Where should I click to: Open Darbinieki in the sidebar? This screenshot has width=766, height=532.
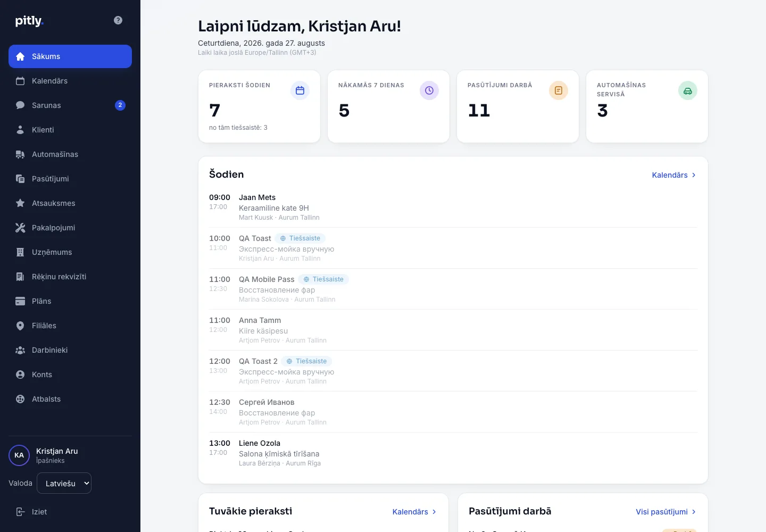(70, 350)
